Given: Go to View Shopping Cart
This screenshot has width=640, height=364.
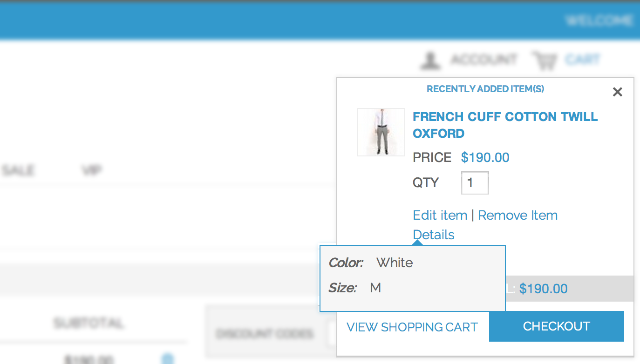Looking at the screenshot, I should (412, 327).
